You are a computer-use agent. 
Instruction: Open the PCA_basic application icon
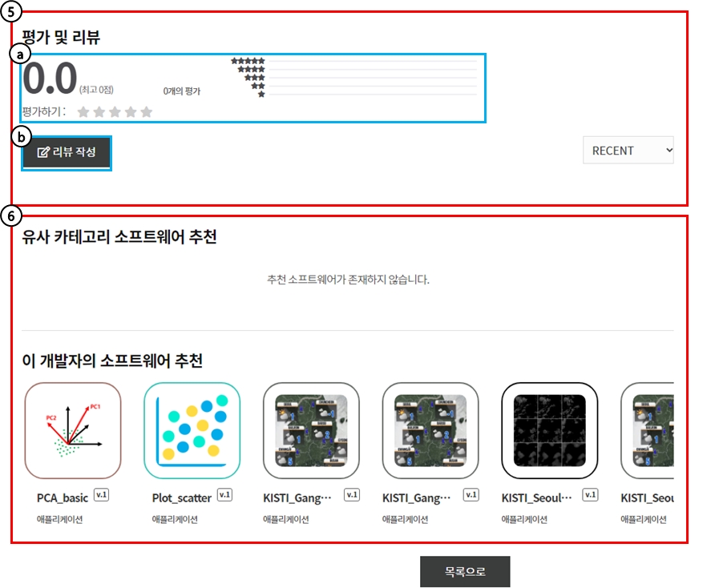73,430
